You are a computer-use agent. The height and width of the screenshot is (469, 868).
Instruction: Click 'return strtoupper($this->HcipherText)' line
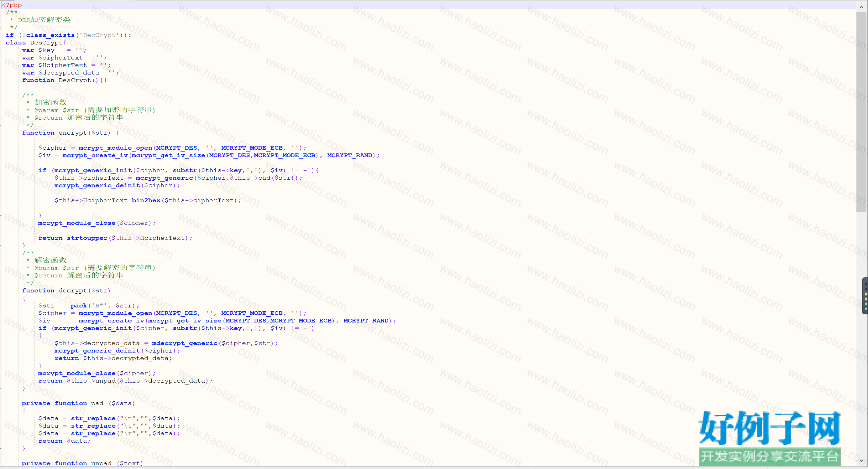point(115,238)
